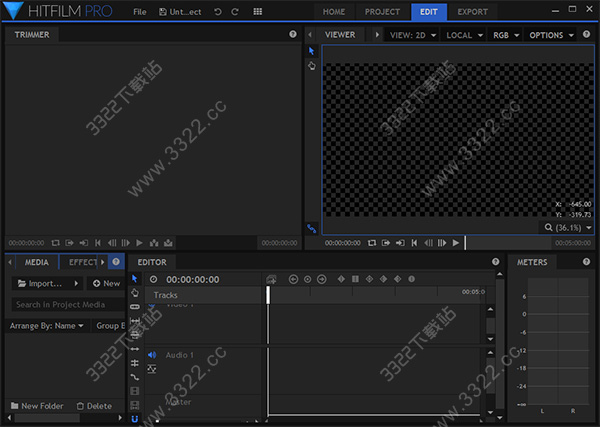Click the New Folder button
The width and height of the screenshot is (600, 427).
[37, 406]
